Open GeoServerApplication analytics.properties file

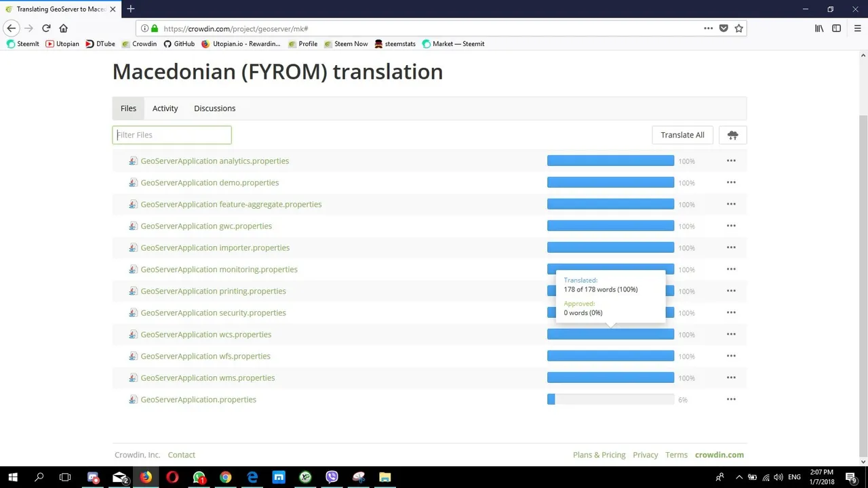point(214,161)
